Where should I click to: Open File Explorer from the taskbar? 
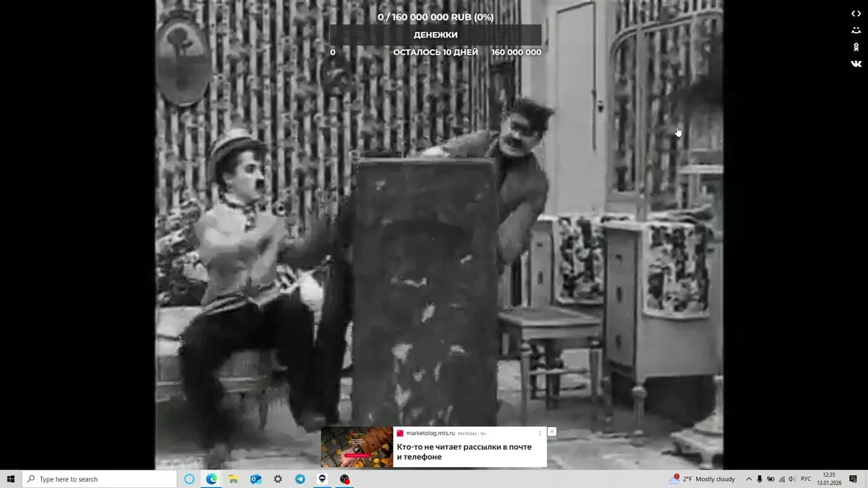coord(233,479)
